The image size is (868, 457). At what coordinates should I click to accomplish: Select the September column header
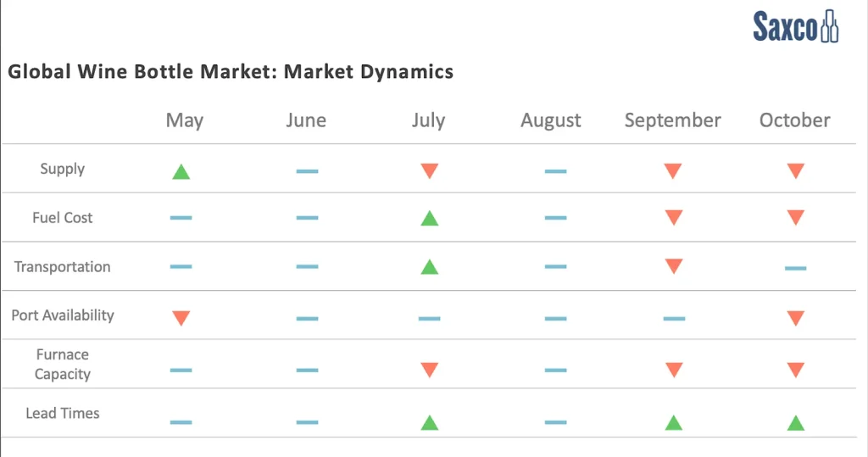click(672, 120)
